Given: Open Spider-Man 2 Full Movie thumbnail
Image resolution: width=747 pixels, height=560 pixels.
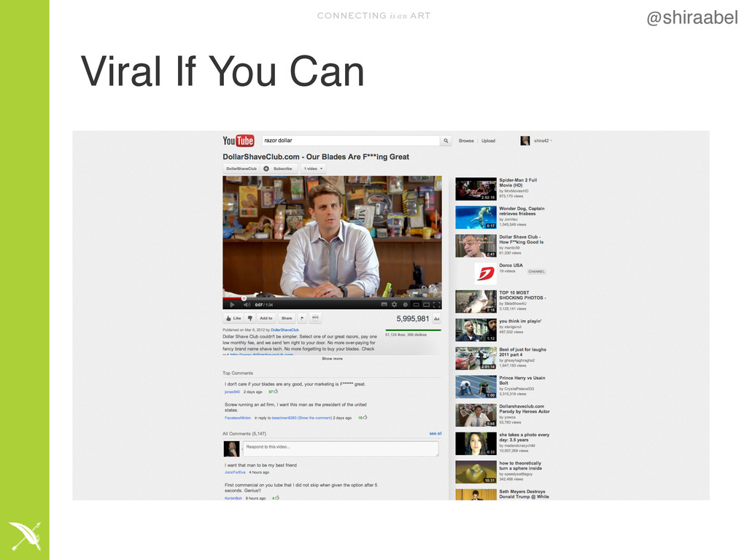Looking at the screenshot, I should pyautogui.click(x=476, y=189).
